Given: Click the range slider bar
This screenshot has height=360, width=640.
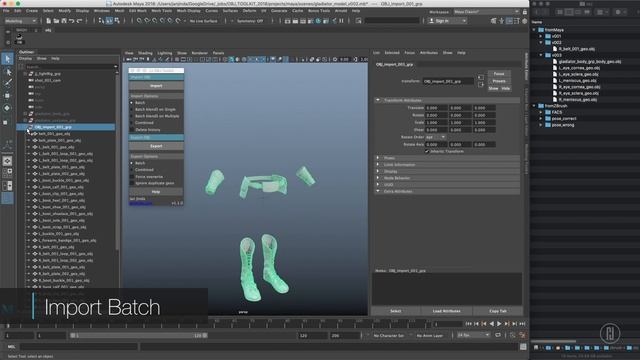Looking at the screenshot, I should tap(139, 336).
